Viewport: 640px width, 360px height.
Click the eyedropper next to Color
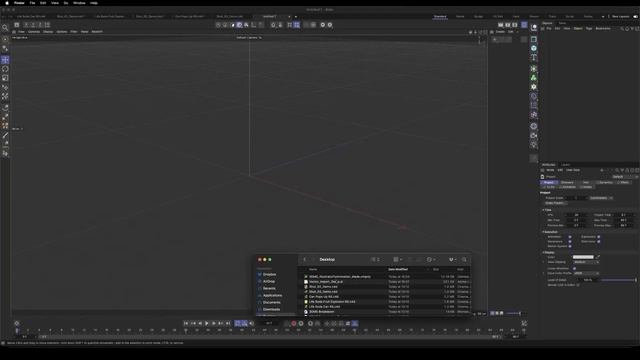pos(598,257)
